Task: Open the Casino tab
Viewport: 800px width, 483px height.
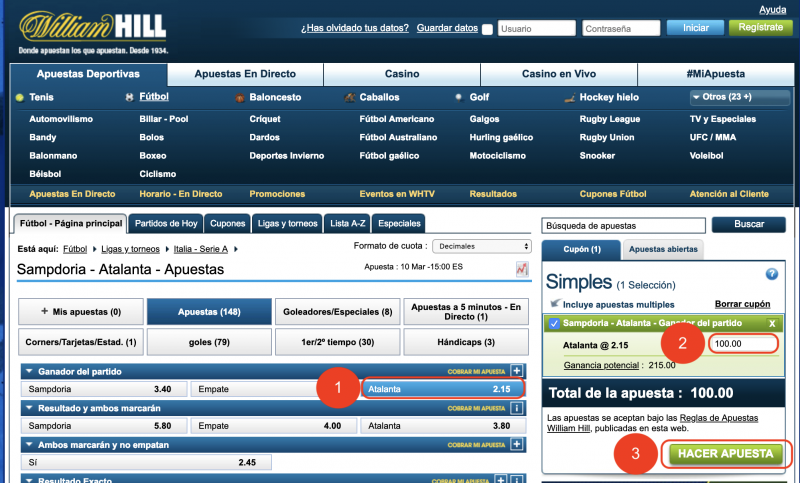Action: pyautogui.click(x=402, y=74)
